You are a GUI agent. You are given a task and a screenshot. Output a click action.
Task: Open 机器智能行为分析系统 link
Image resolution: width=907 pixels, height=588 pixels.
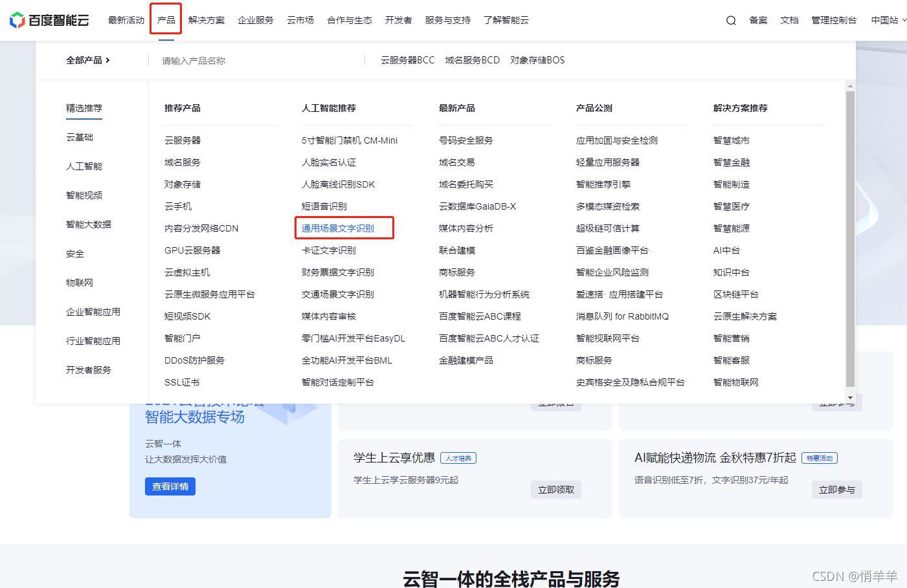484,294
